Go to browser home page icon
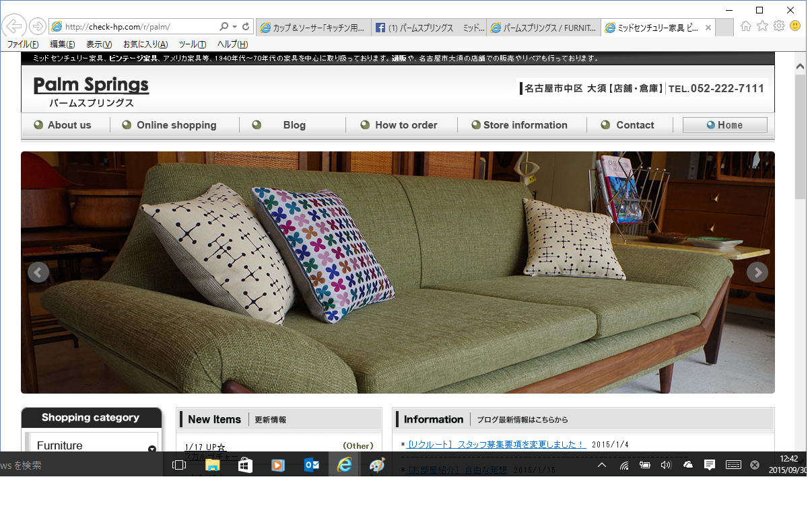 pyautogui.click(x=746, y=26)
